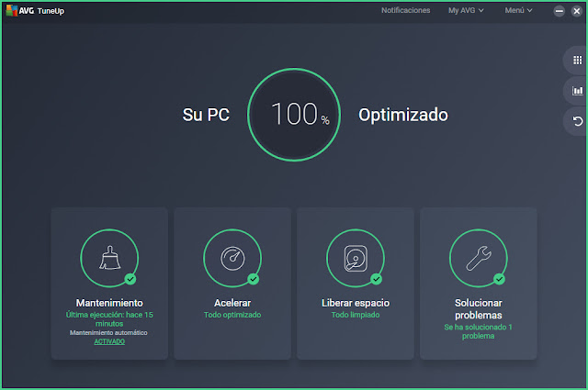
Task: Click the Solucionar problemas title
Action: (479, 309)
